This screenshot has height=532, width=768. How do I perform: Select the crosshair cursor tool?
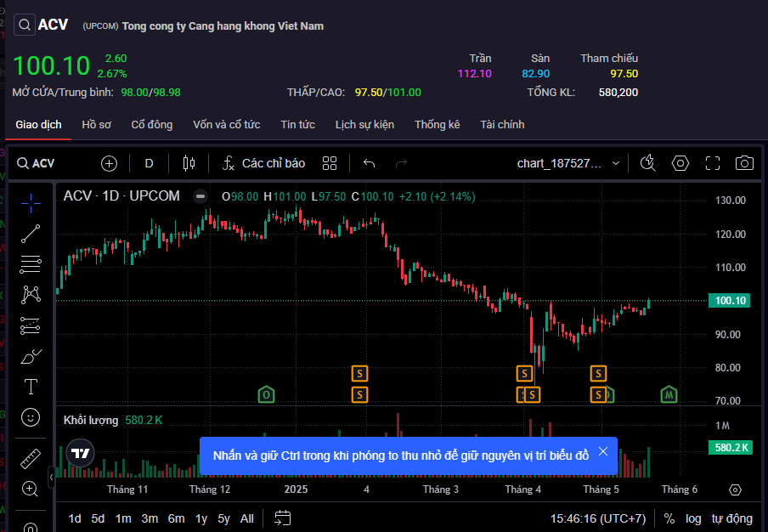pos(31,203)
